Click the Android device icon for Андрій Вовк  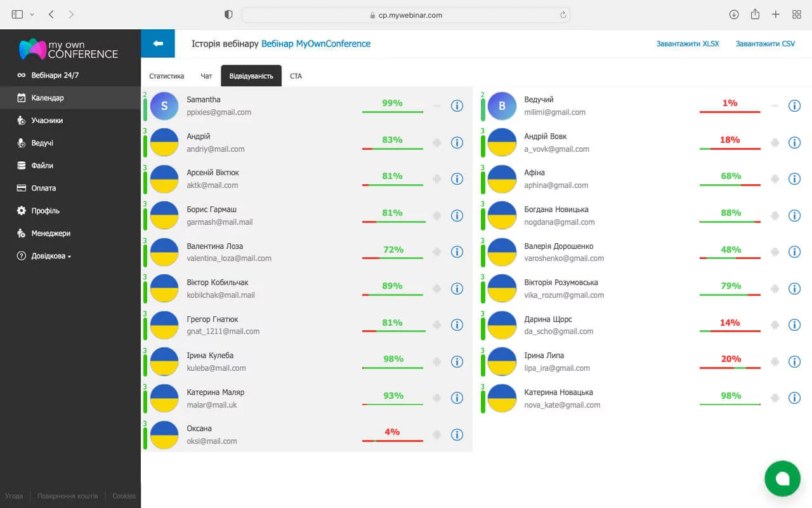[775, 143]
